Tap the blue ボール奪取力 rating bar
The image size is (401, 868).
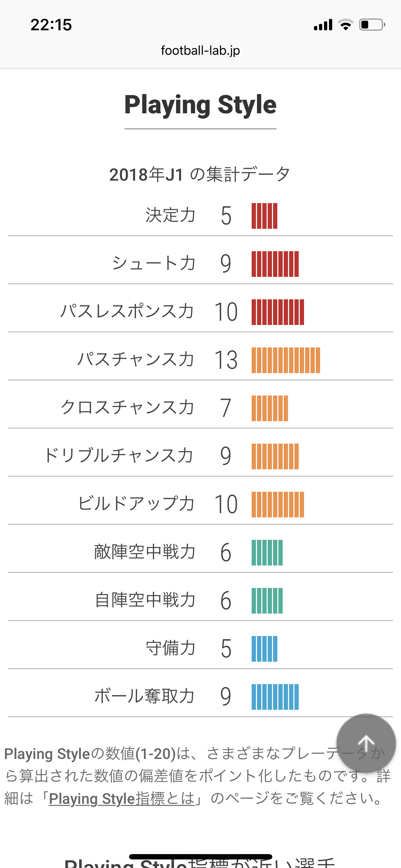click(275, 697)
